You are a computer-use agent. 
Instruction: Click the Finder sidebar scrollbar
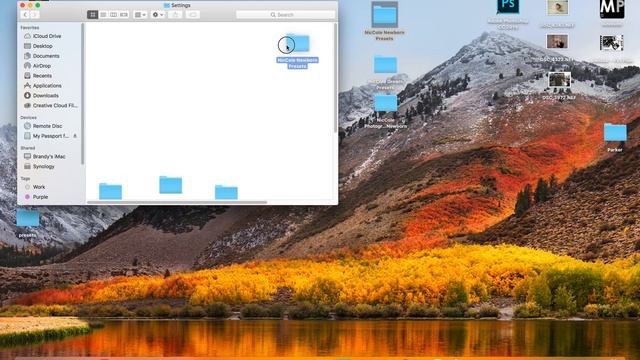[x=82, y=94]
